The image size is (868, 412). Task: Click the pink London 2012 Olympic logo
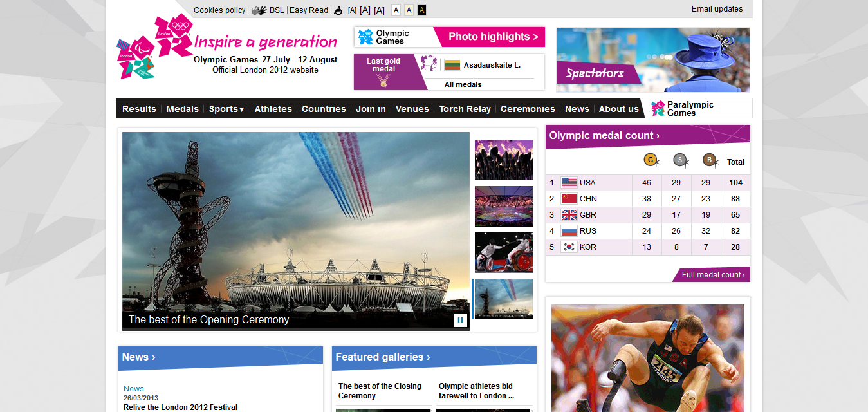(174, 35)
